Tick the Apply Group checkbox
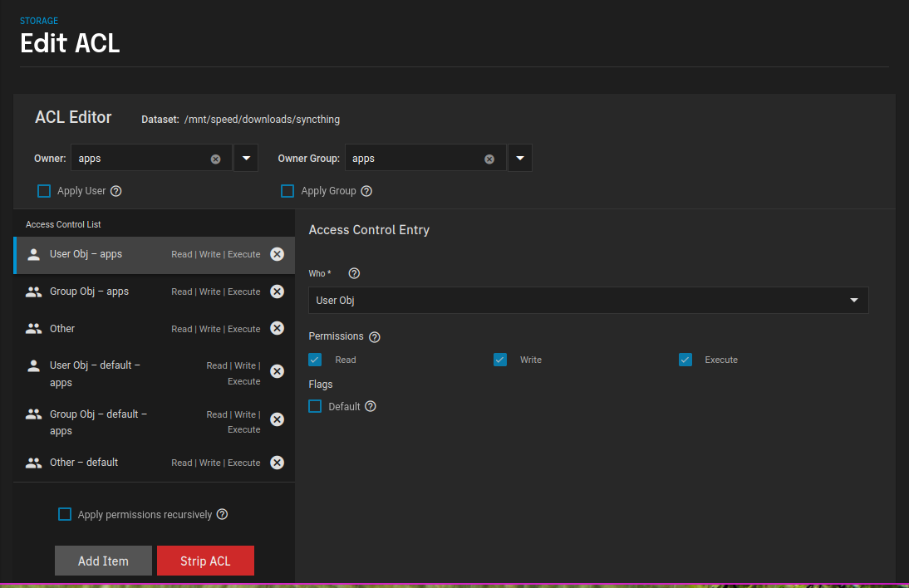909x588 pixels. click(x=287, y=191)
